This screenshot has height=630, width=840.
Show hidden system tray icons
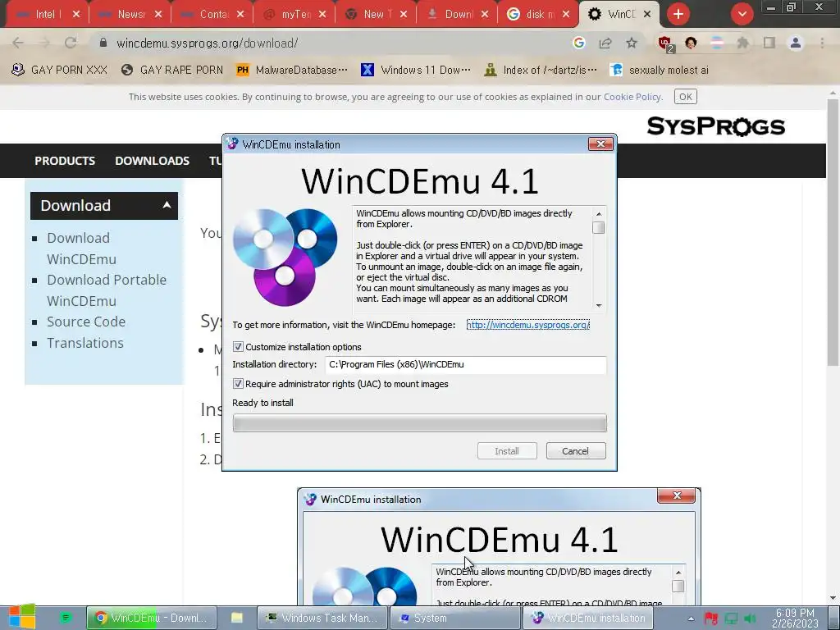click(x=691, y=619)
